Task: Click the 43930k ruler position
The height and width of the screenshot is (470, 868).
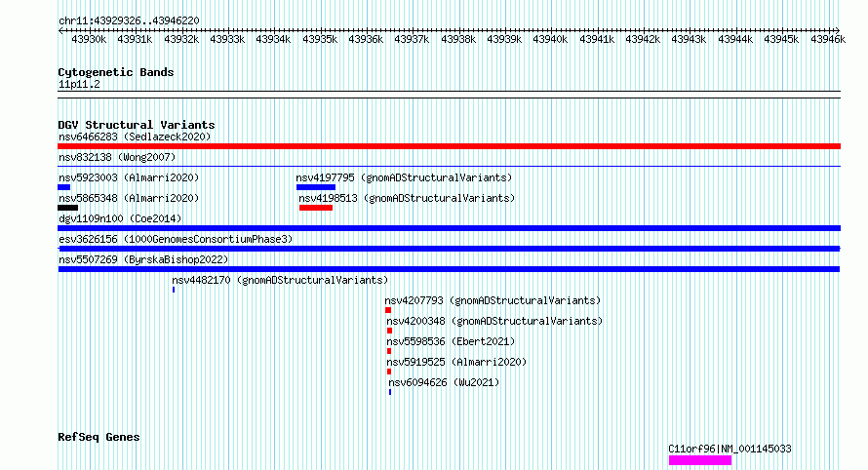Action: click(89, 39)
